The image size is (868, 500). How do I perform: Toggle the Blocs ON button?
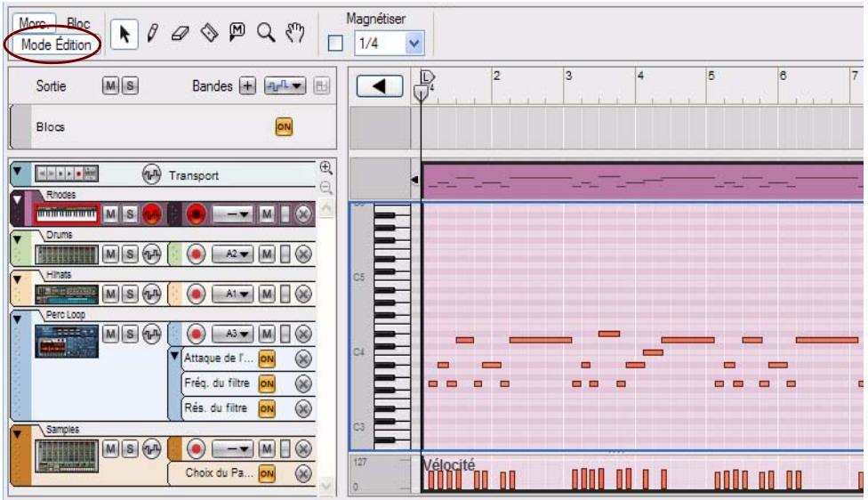(x=284, y=127)
